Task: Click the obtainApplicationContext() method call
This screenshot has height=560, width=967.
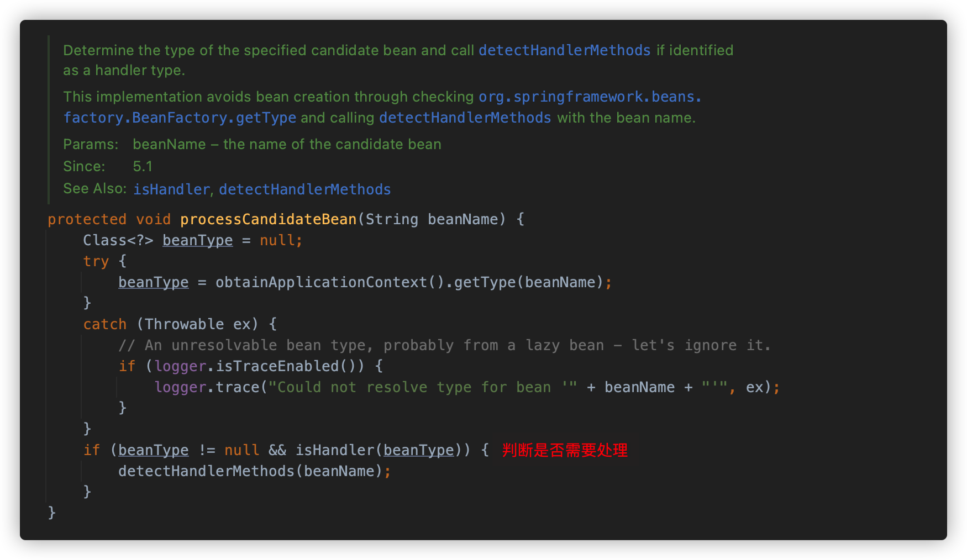Action: point(329,282)
